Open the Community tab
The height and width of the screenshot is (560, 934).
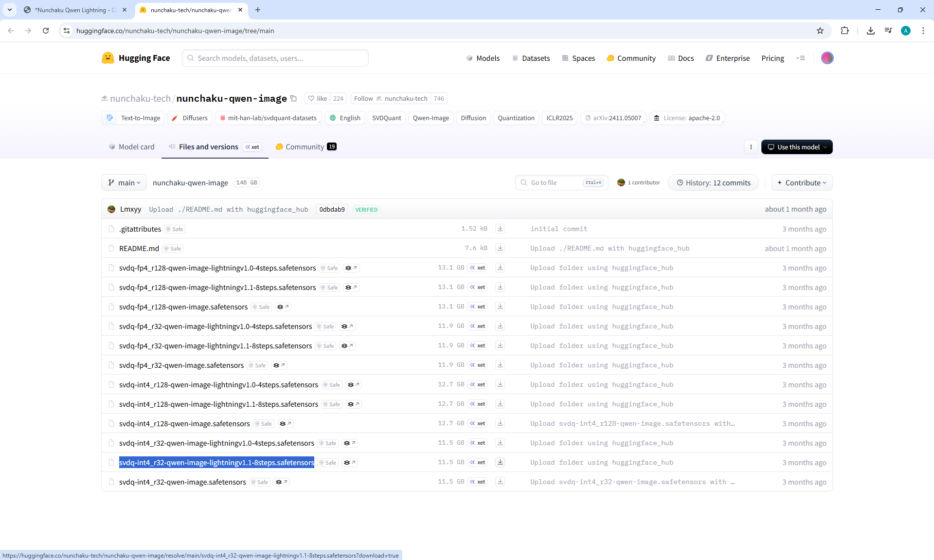click(x=305, y=147)
